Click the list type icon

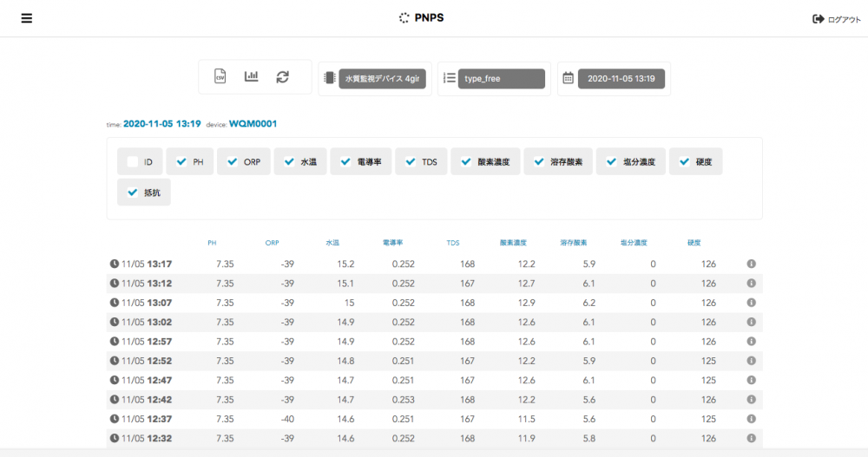point(449,78)
